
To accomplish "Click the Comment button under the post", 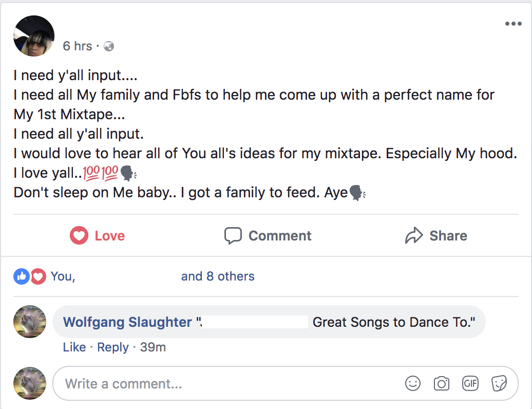I will pos(268,236).
